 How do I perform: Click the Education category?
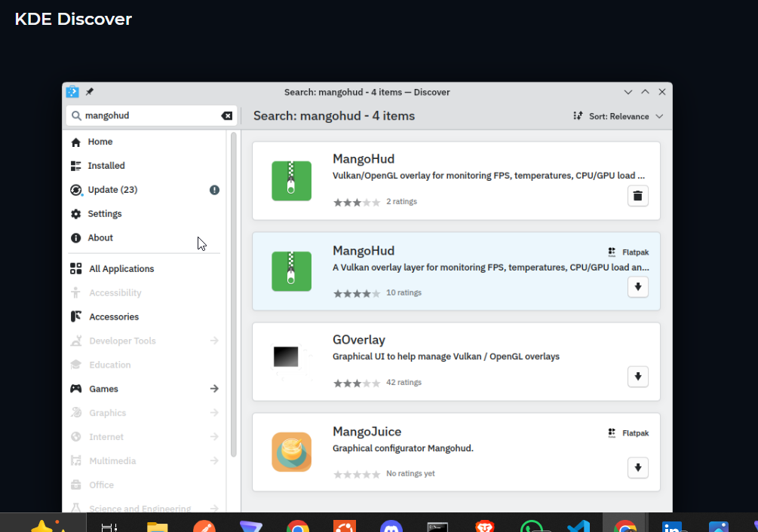pos(144,365)
